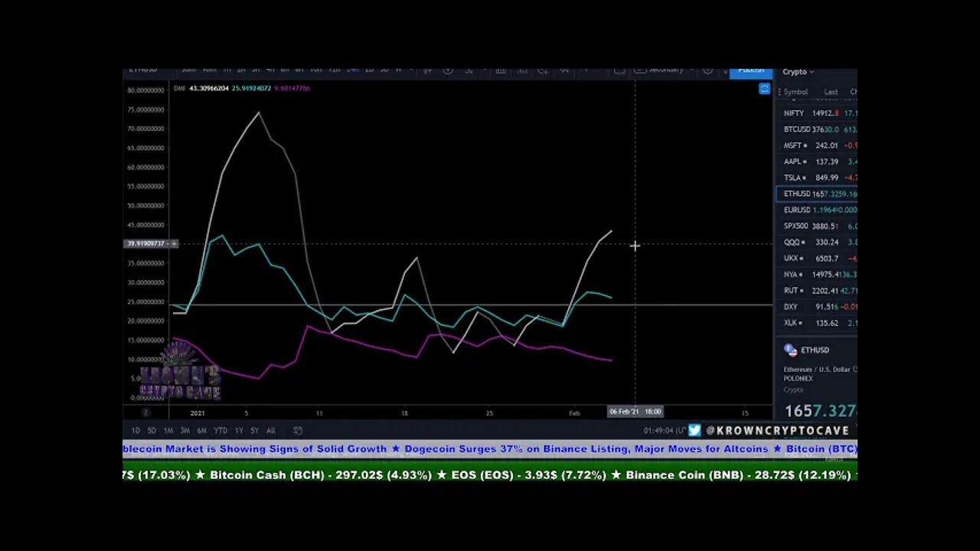Select the TSLA row in the watchlist
The height and width of the screenshot is (551, 980).
[816, 178]
